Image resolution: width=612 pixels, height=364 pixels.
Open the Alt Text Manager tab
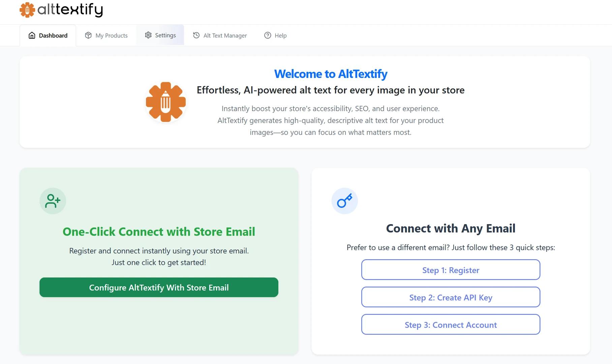[224, 35]
